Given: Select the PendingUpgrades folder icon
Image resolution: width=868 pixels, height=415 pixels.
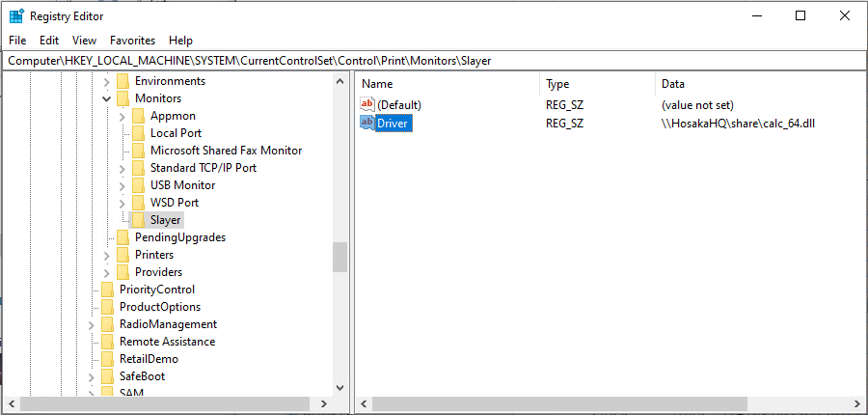Looking at the screenshot, I should coord(122,237).
